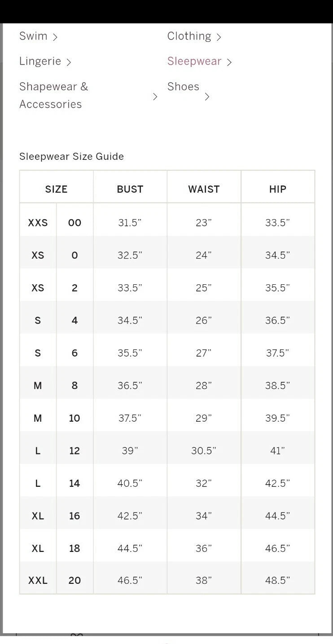Click the BUST column header

(130, 190)
